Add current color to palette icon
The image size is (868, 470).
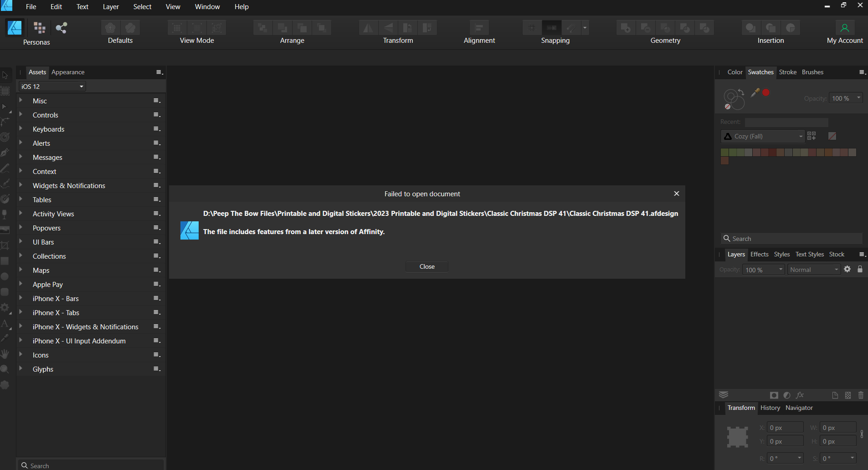click(x=812, y=136)
